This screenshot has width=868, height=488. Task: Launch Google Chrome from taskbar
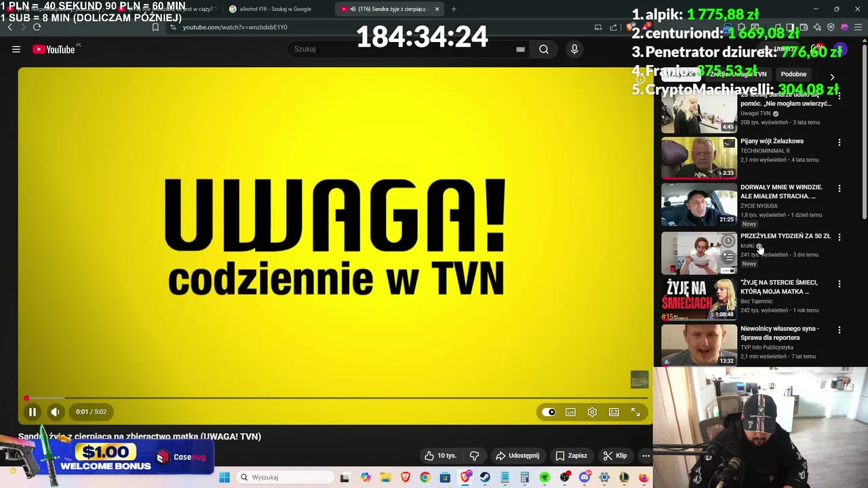point(425,477)
